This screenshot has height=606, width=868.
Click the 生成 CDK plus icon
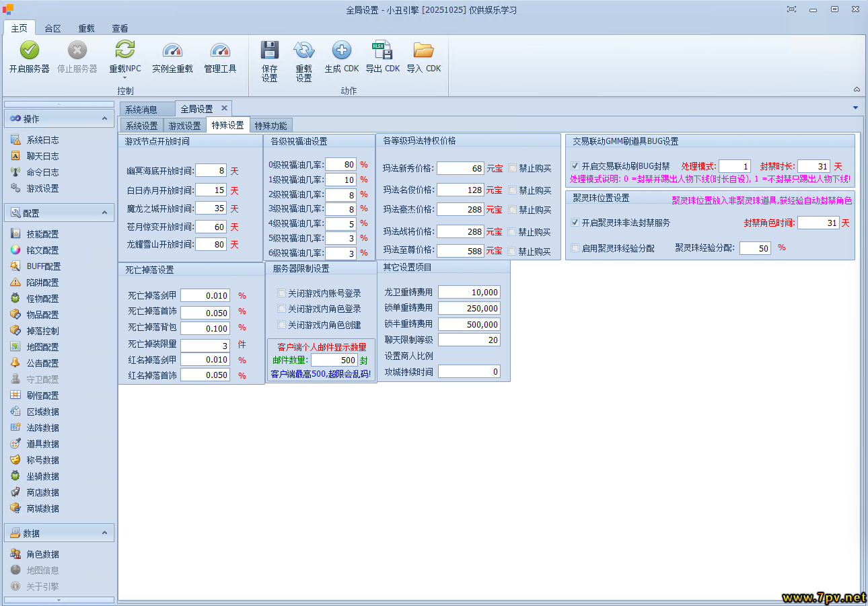pyautogui.click(x=342, y=50)
